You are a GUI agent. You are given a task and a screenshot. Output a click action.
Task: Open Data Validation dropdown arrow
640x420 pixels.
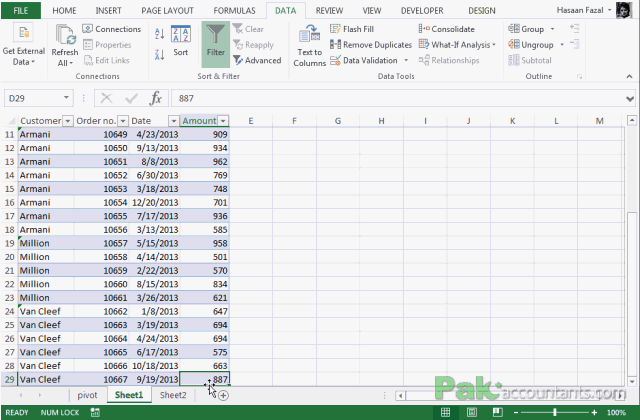click(406, 60)
